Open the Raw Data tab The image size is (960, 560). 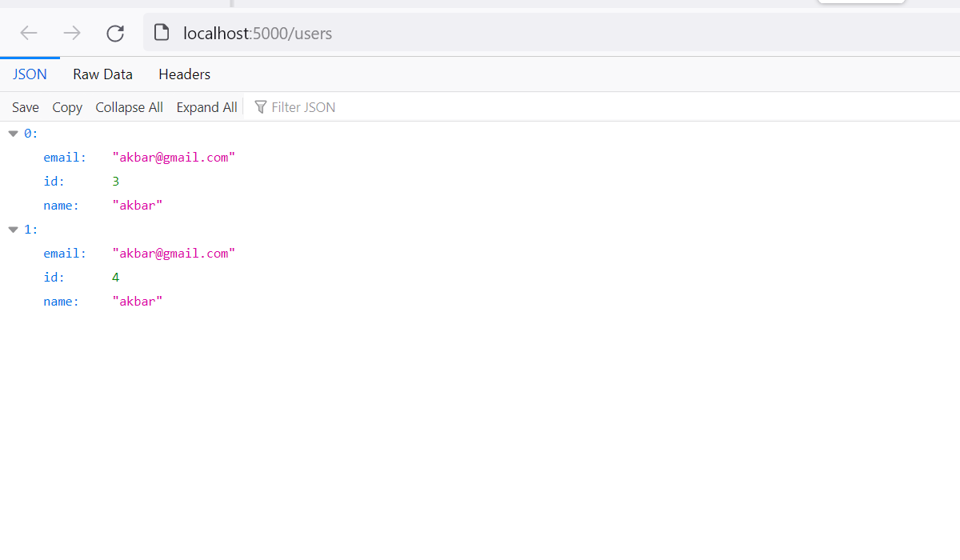102,74
